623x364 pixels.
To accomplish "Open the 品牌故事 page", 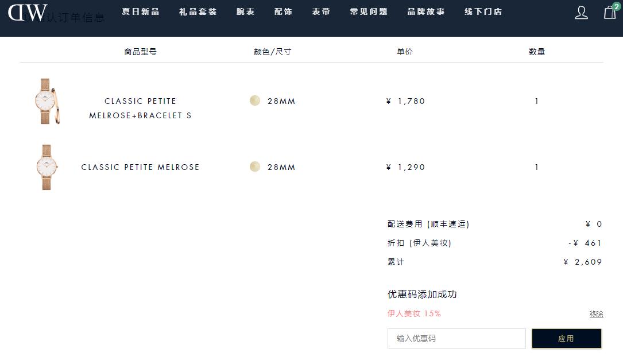I will [x=425, y=11].
